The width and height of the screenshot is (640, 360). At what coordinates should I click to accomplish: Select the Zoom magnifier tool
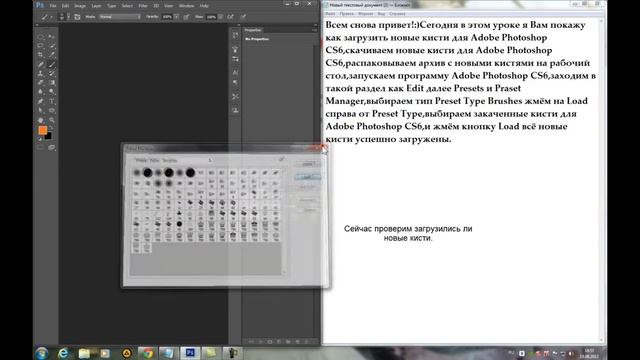[x=52, y=120]
